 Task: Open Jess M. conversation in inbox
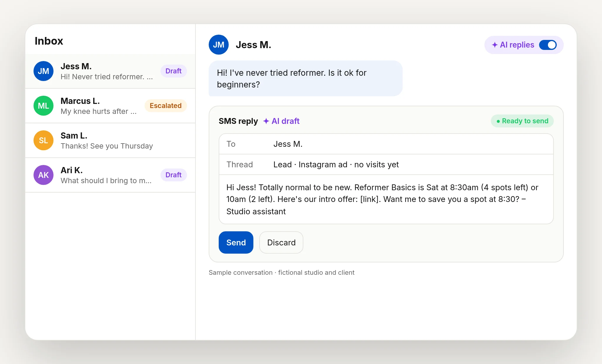110,71
